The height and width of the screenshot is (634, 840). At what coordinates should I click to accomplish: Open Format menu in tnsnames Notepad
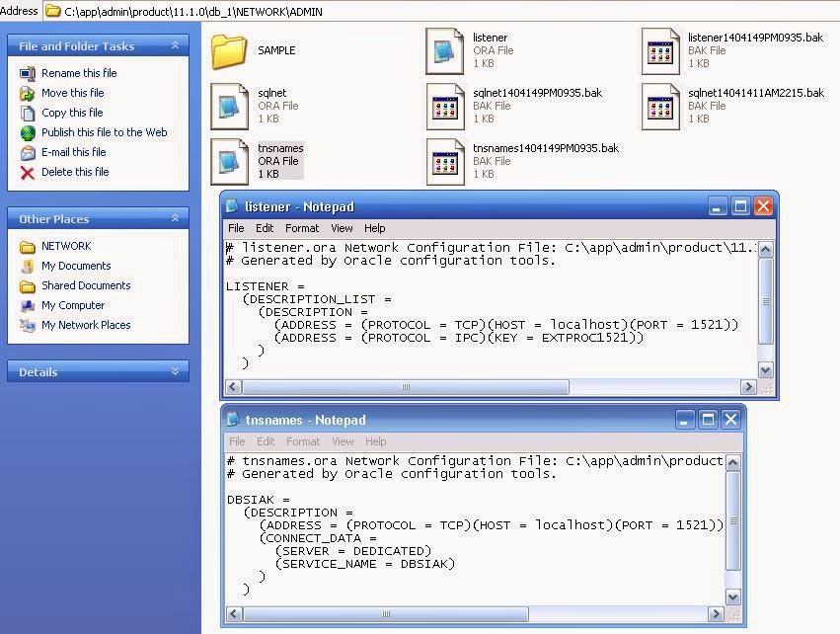(303, 441)
